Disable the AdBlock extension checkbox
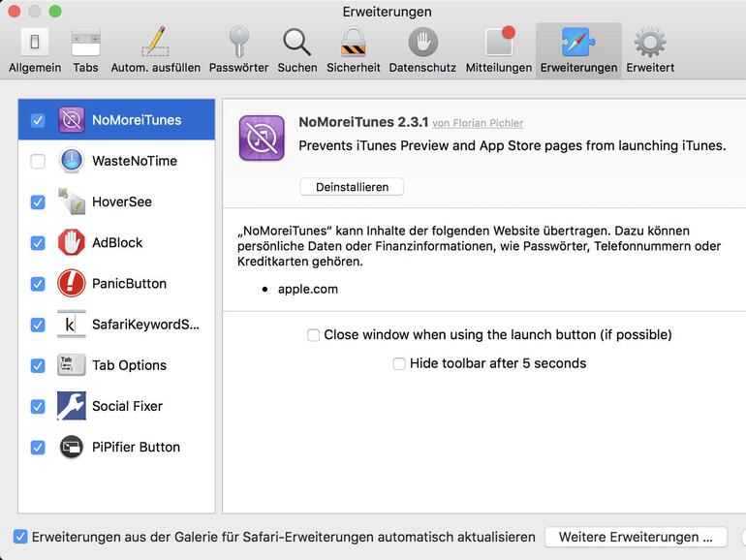 [38, 242]
